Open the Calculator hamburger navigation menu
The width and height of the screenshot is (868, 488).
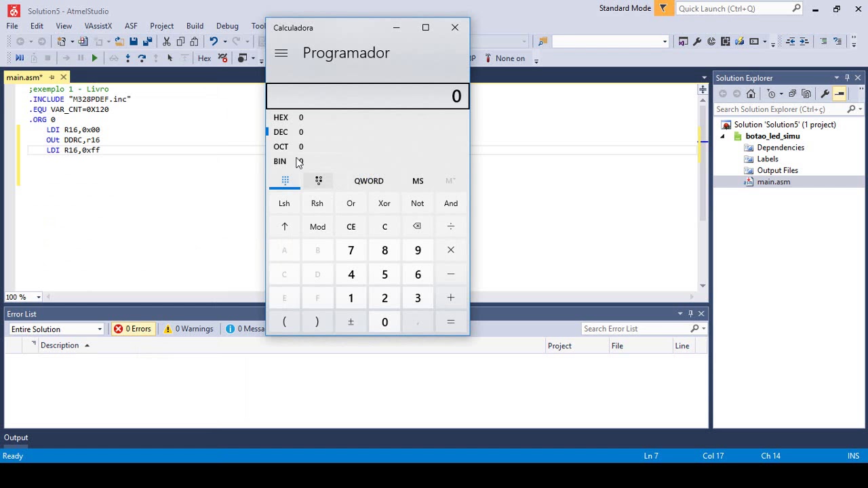281,53
